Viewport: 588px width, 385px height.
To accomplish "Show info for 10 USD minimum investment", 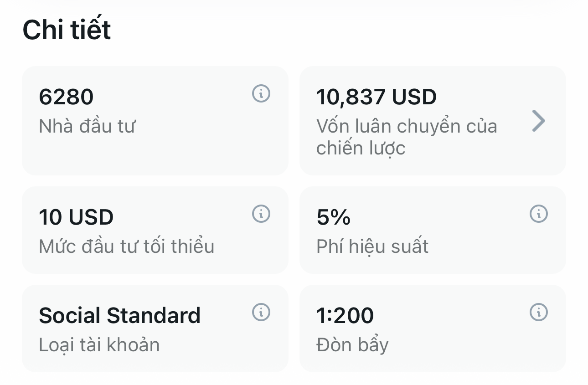I will 261,214.
